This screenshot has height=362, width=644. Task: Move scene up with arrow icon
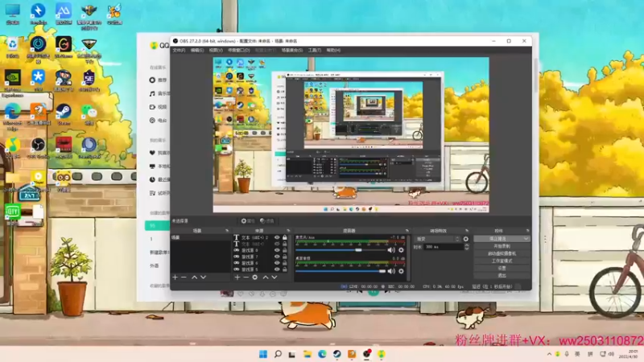pyautogui.click(x=194, y=278)
